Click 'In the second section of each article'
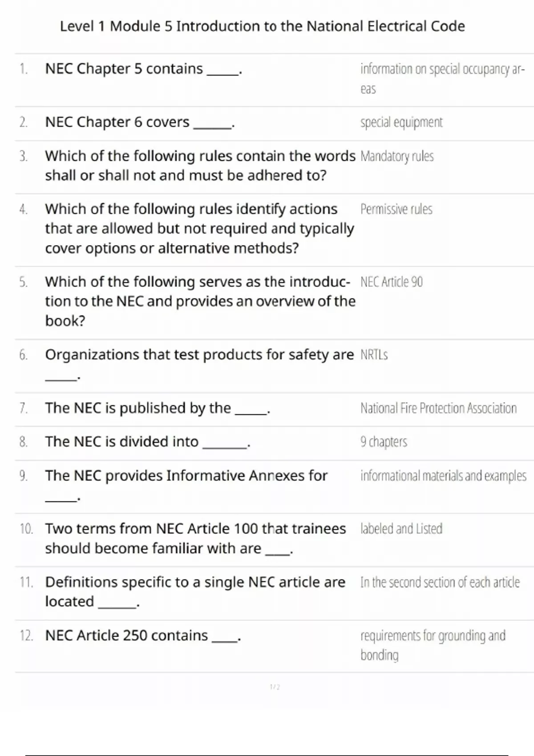 (440, 582)
